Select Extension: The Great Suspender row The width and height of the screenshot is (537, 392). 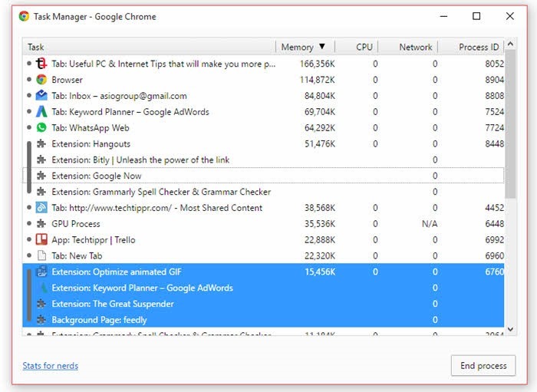tap(263, 304)
